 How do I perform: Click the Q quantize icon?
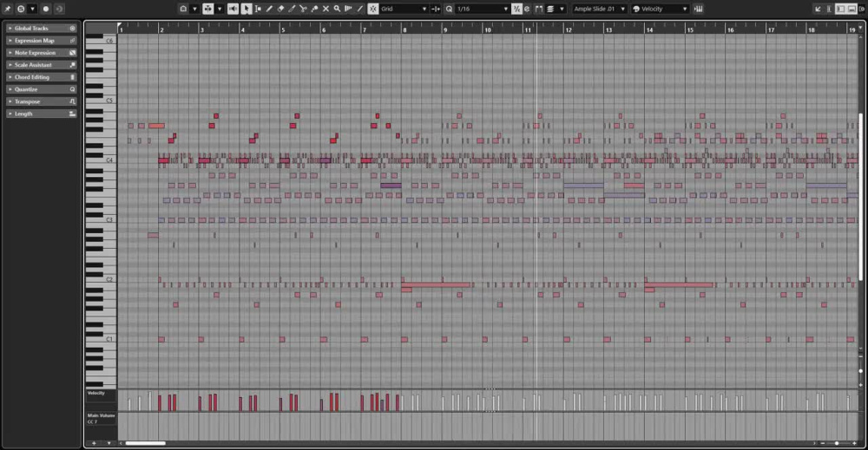449,9
